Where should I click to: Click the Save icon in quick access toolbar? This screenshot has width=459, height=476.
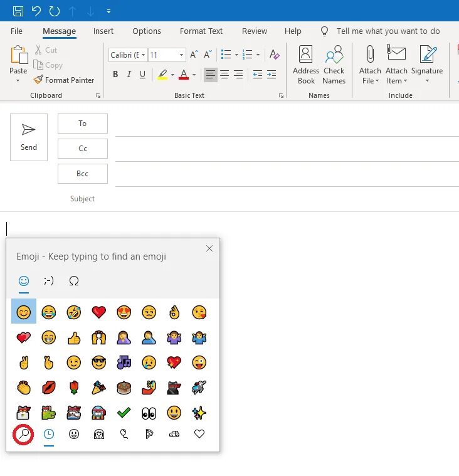click(x=18, y=11)
